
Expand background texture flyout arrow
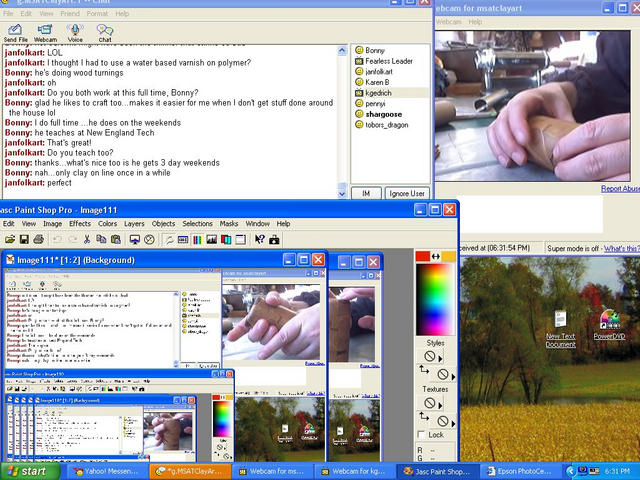tap(453, 423)
